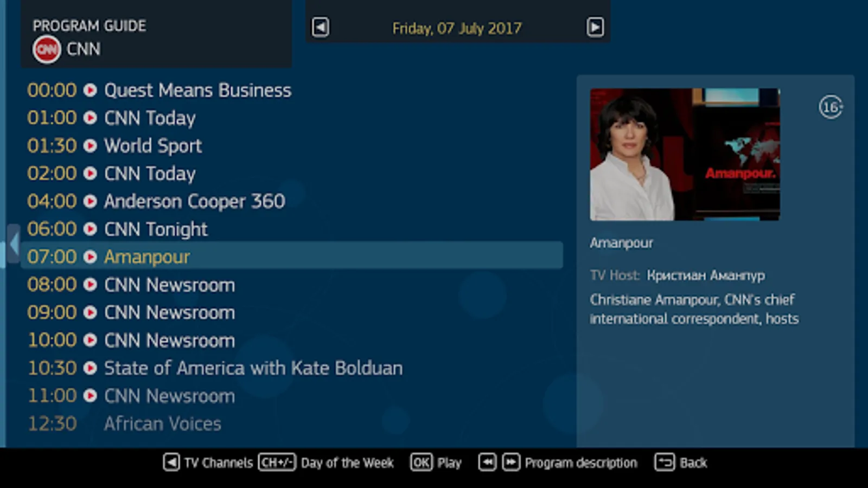This screenshot has height=488, width=868.
Task: Select CNN Newsroom at 09:00
Action: click(x=292, y=312)
